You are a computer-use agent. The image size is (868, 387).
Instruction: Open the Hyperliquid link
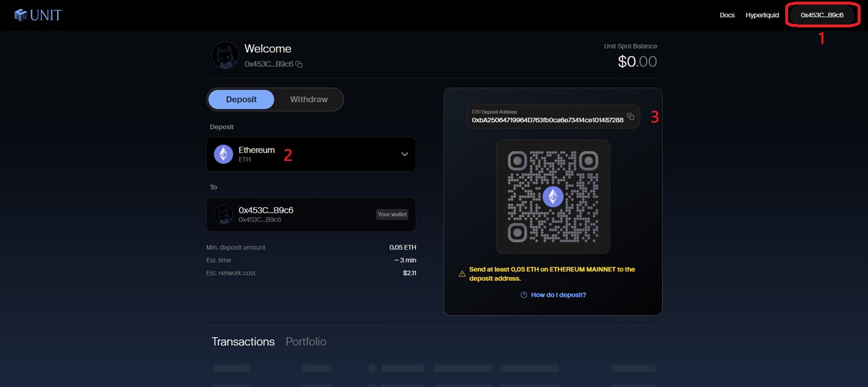(762, 15)
